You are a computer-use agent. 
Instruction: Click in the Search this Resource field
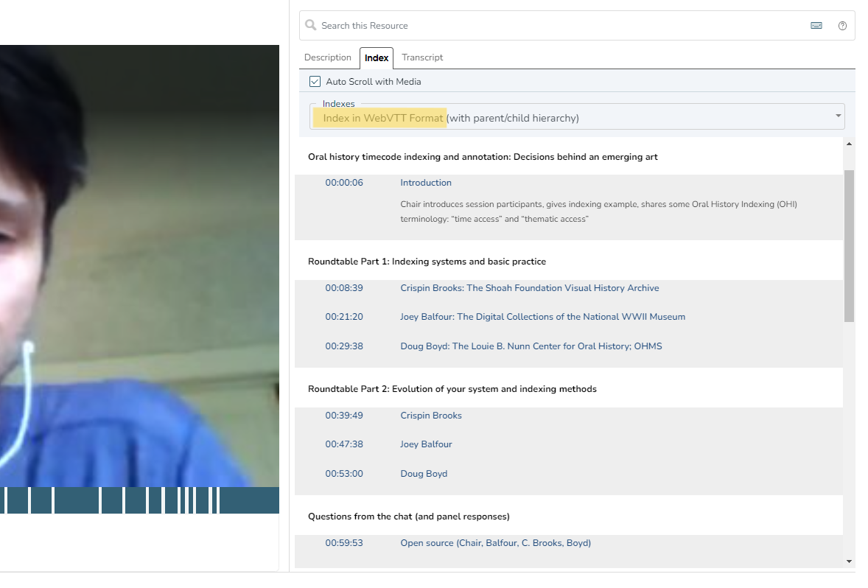pos(560,26)
